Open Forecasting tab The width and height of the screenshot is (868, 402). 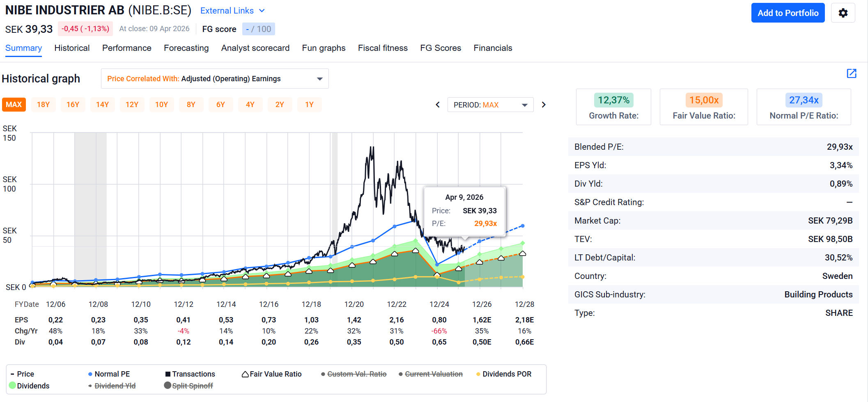coord(186,48)
